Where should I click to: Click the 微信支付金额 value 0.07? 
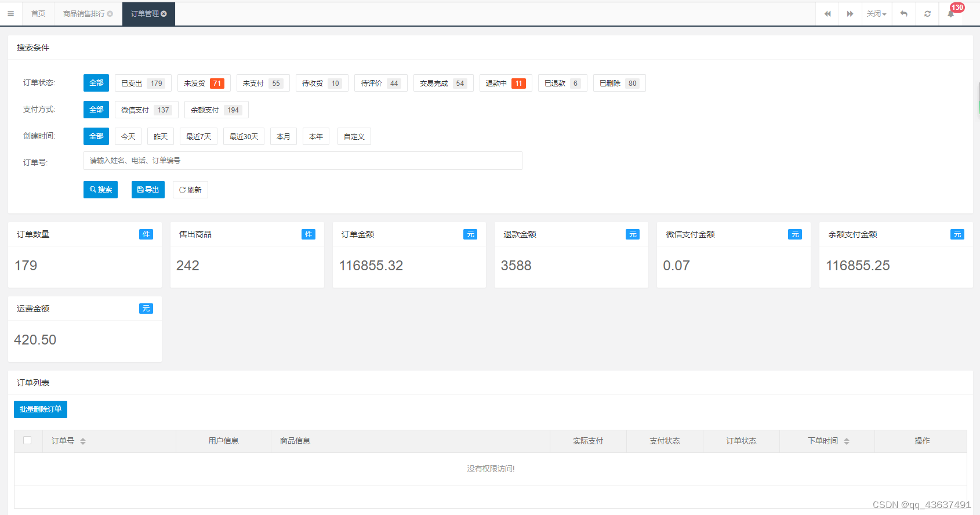[x=676, y=266]
